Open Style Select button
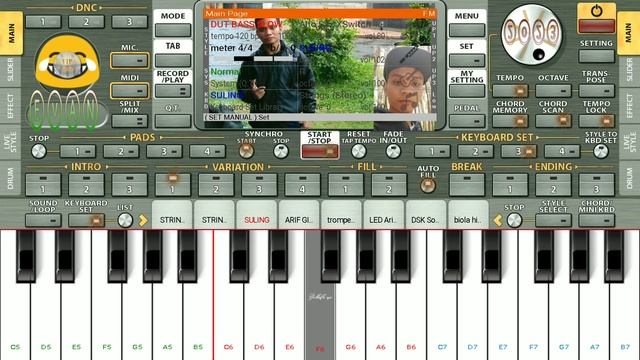The width and height of the screenshot is (640, 360). [553, 220]
